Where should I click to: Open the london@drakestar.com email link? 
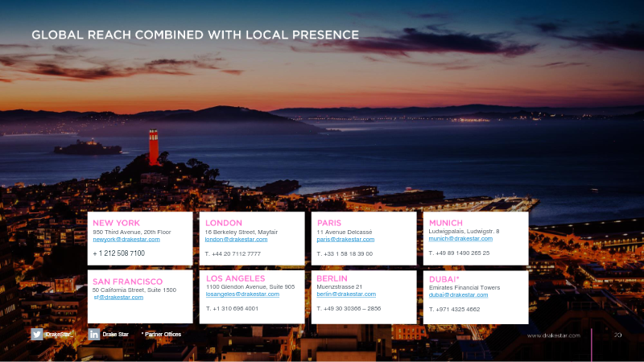tap(236, 239)
